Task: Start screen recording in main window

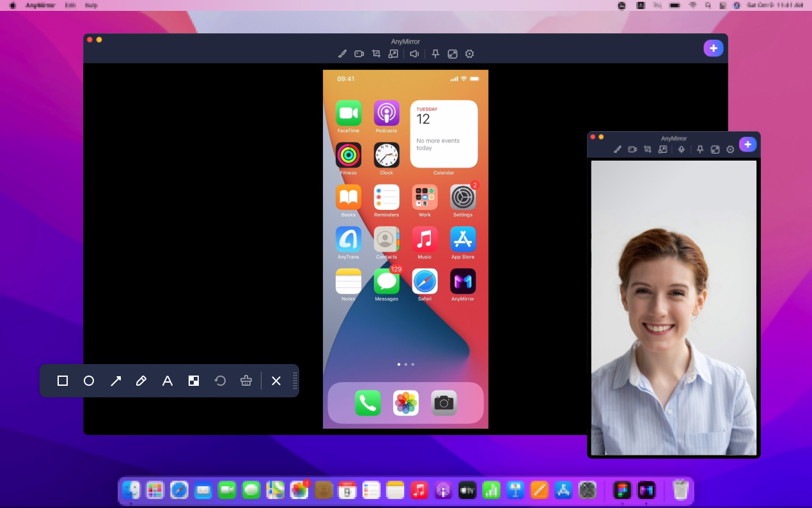Action: (359, 54)
